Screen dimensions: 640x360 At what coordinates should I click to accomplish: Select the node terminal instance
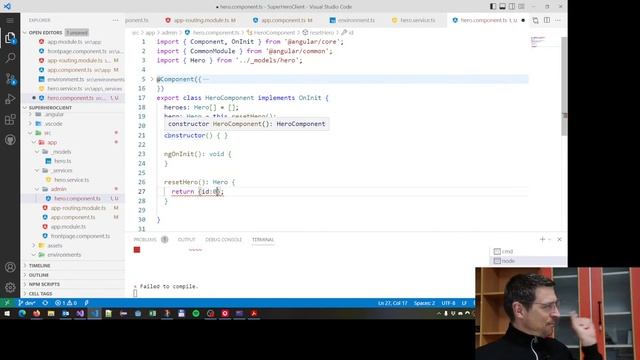(x=527, y=261)
